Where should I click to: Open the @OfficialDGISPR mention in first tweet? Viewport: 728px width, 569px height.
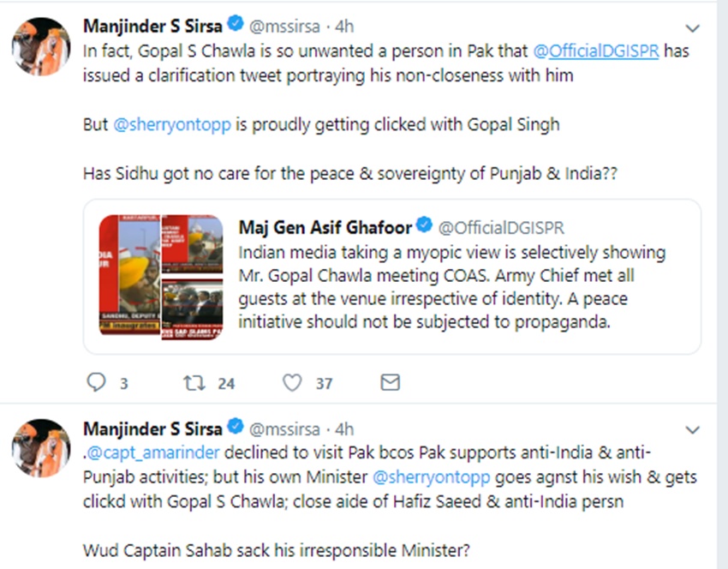pos(598,51)
